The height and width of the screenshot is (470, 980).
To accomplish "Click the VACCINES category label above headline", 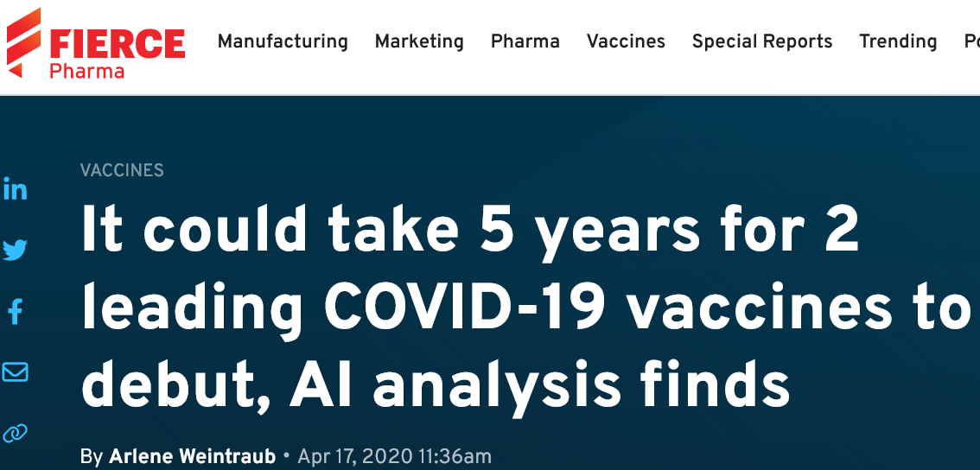I will click(x=122, y=170).
